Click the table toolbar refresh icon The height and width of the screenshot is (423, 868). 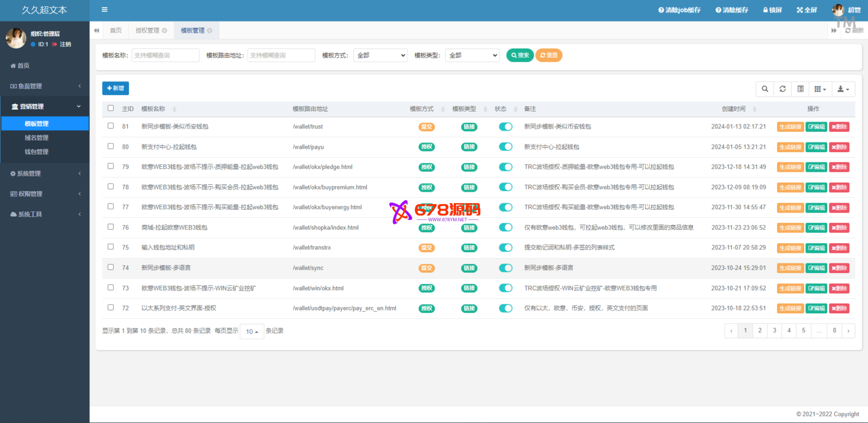pyautogui.click(x=783, y=89)
